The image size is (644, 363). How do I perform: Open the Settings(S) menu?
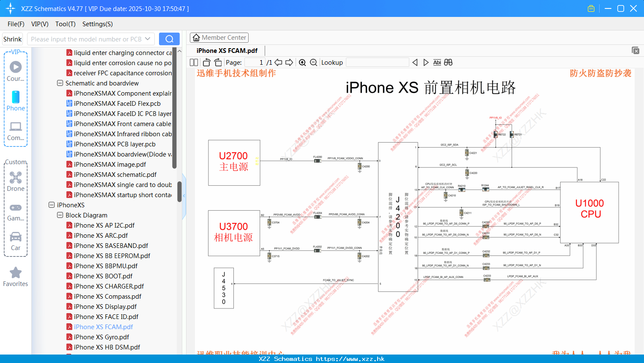pos(98,24)
